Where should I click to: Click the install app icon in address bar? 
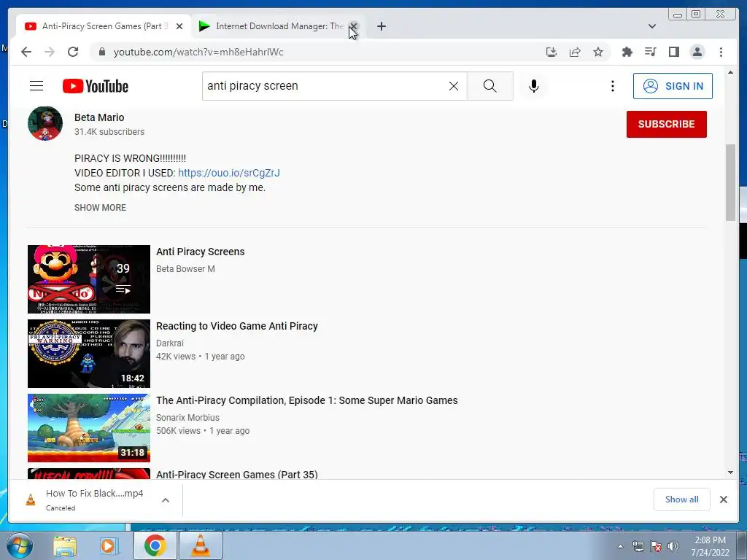pyautogui.click(x=551, y=52)
